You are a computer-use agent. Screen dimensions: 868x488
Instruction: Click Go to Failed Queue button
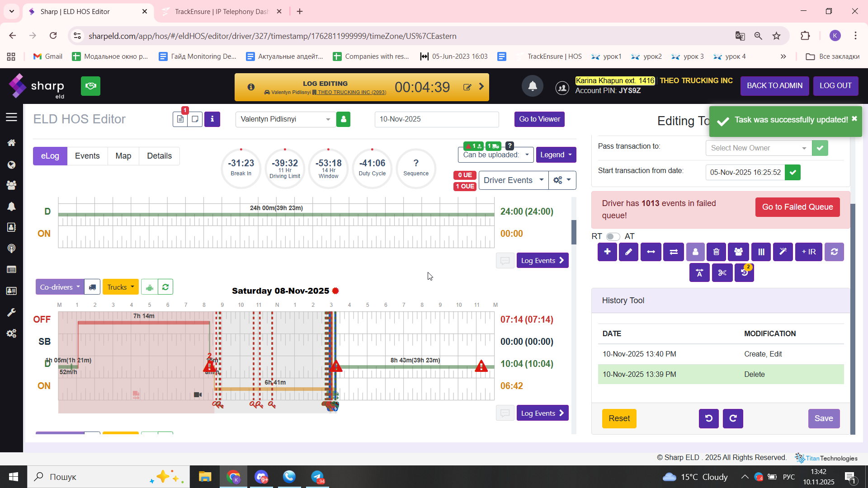[797, 207]
